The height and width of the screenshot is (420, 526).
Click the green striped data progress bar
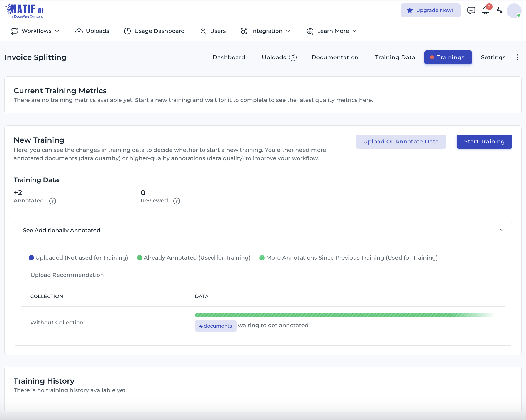pos(345,315)
